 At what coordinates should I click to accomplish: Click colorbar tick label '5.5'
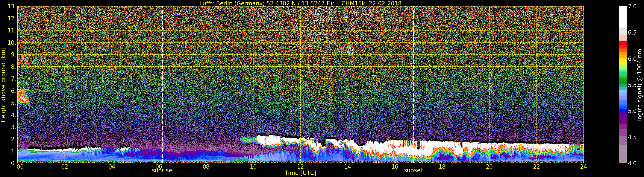tap(632, 85)
